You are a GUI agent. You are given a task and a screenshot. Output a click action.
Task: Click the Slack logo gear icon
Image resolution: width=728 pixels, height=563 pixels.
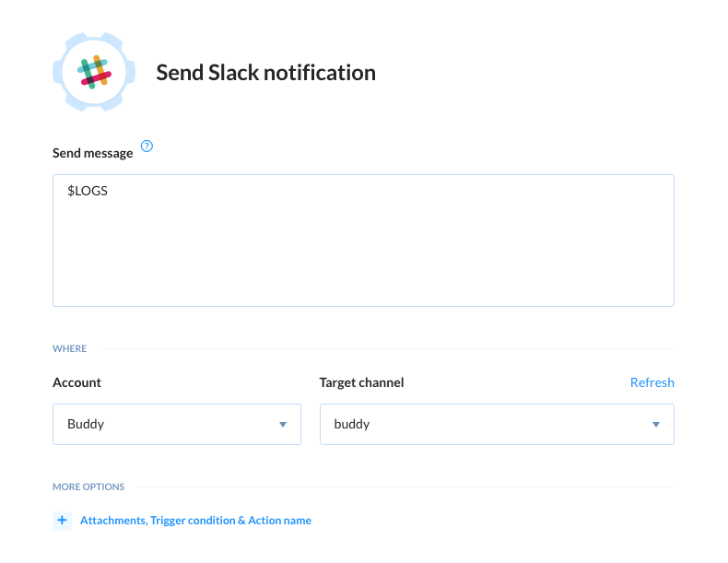point(94,72)
